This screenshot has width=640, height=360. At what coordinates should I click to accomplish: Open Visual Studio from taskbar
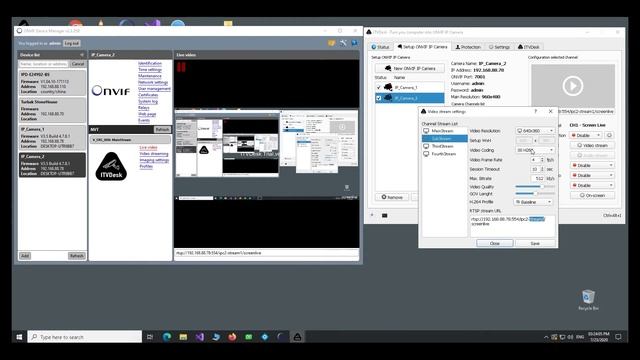(x=199, y=337)
